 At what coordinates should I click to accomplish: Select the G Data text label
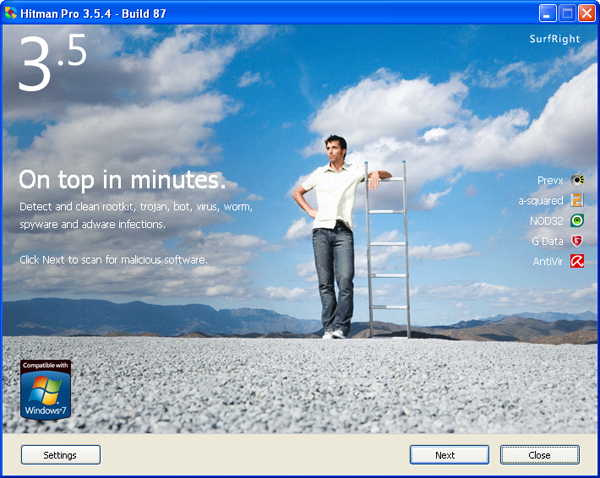[x=546, y=241]
